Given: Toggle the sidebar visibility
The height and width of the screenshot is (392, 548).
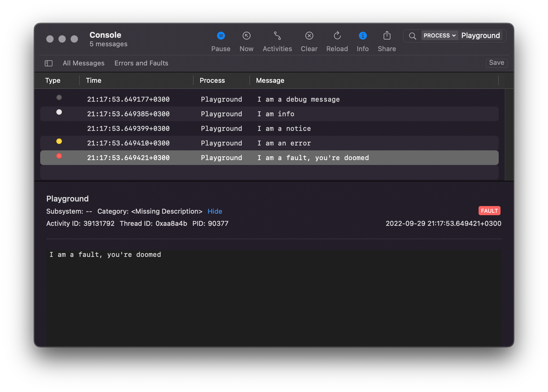Looking at the screenshot, I should pos(49,63).
